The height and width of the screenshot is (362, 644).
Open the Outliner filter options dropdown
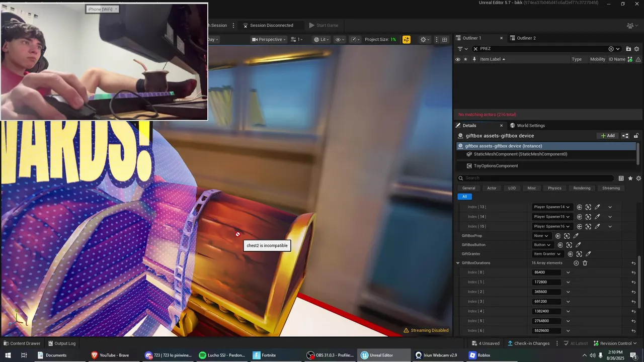pos(462,49)
